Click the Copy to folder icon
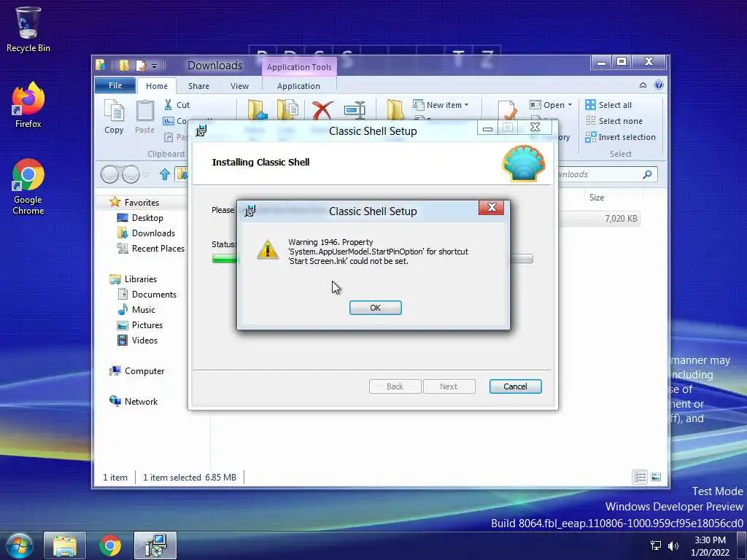Image resolution: width=747 pixels, height=560 pixels. click(287, 111)
